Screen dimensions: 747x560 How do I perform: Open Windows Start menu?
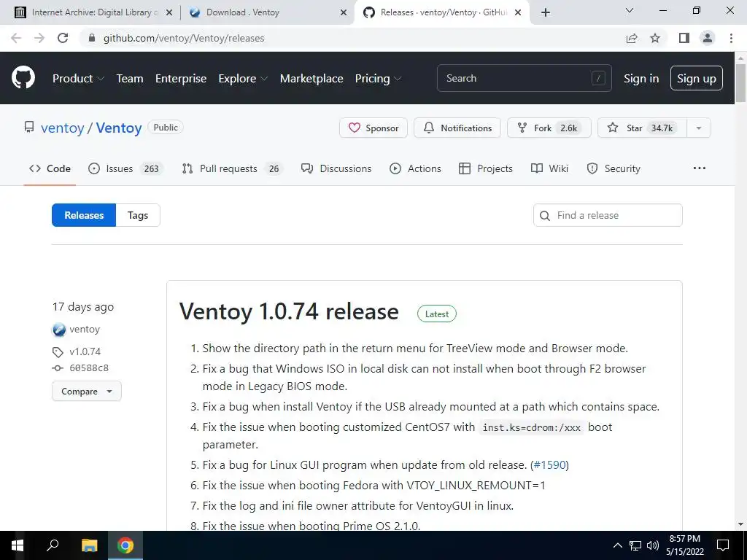[x=18, y=545]
